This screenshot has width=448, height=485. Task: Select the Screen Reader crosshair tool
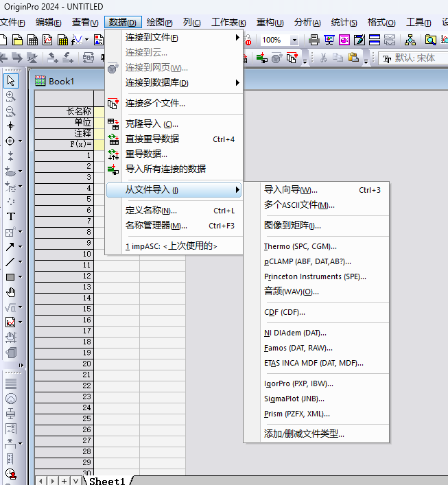point(10,126)
